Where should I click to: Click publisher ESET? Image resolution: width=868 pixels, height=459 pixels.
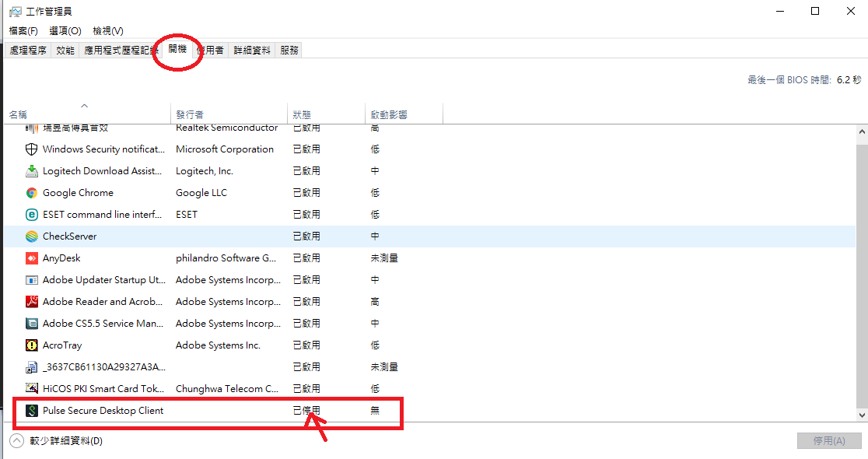pyautogui.click(x=187, y=215)
